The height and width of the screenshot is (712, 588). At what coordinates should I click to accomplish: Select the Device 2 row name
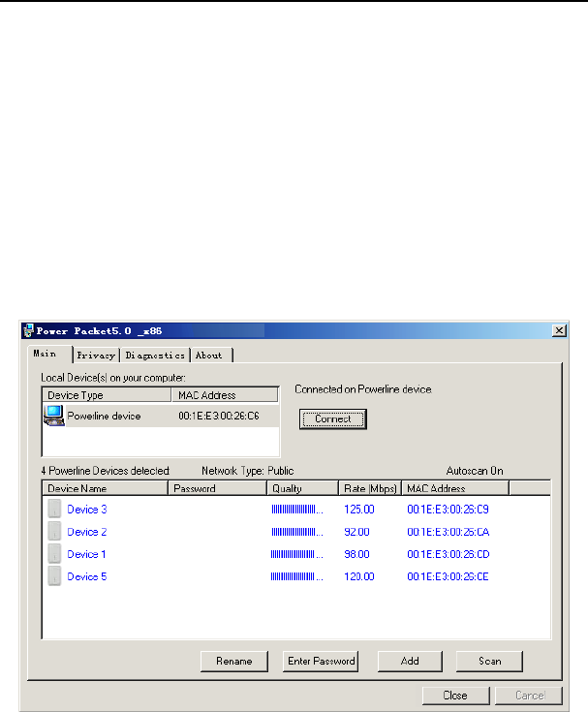pos(87,532)
